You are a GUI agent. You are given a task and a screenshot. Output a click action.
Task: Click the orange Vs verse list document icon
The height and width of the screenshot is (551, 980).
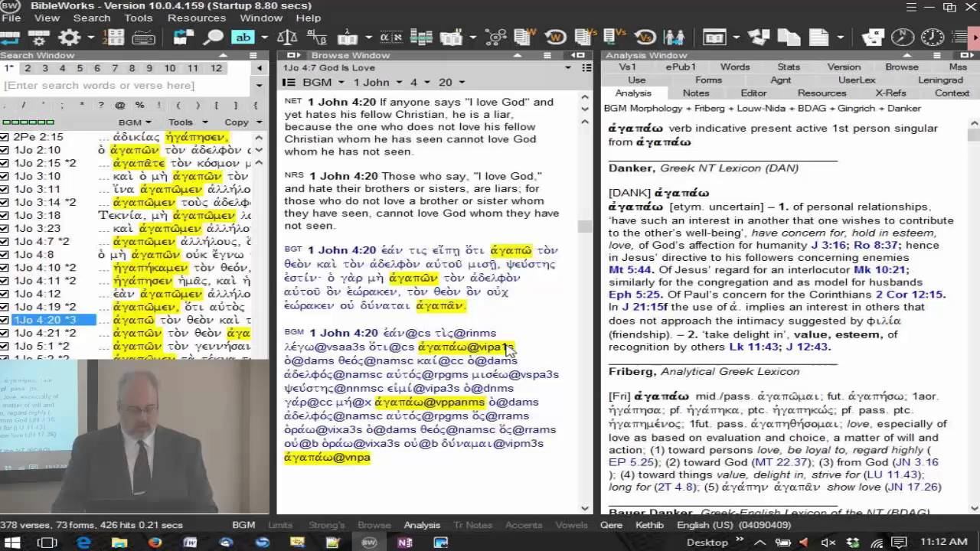586,37
